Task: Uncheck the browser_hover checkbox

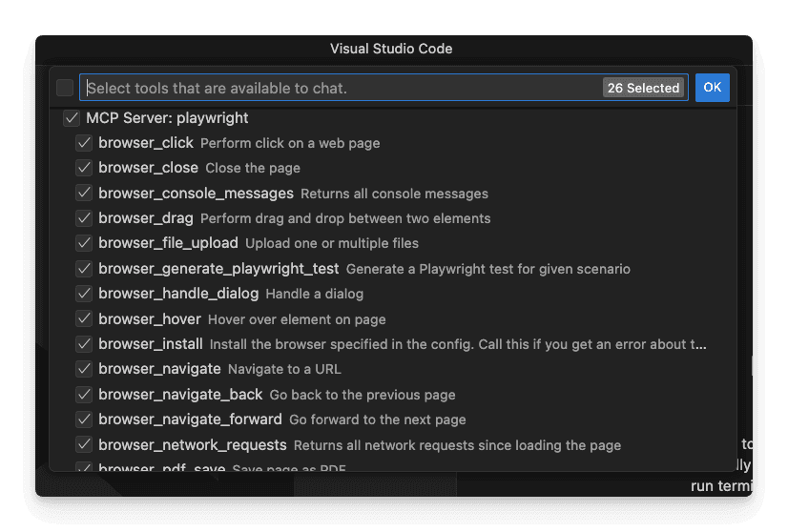Action: click(x=84, y=319)
